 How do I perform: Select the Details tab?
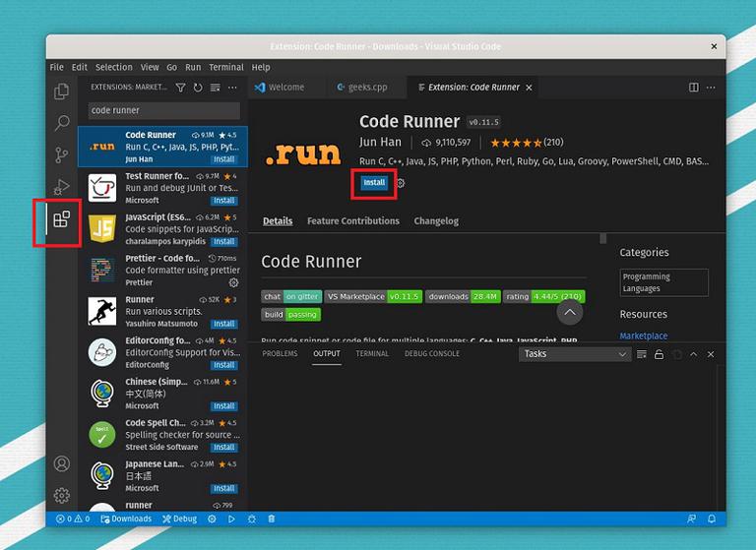click(x=278, y=220)
